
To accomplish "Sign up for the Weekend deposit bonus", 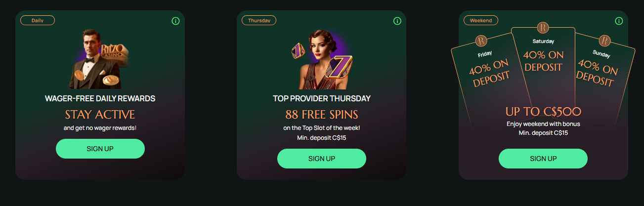I will point(543,159).
